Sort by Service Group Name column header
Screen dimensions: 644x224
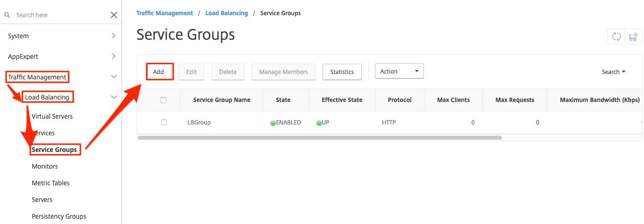pyautogui.click(x=222, y=100)
